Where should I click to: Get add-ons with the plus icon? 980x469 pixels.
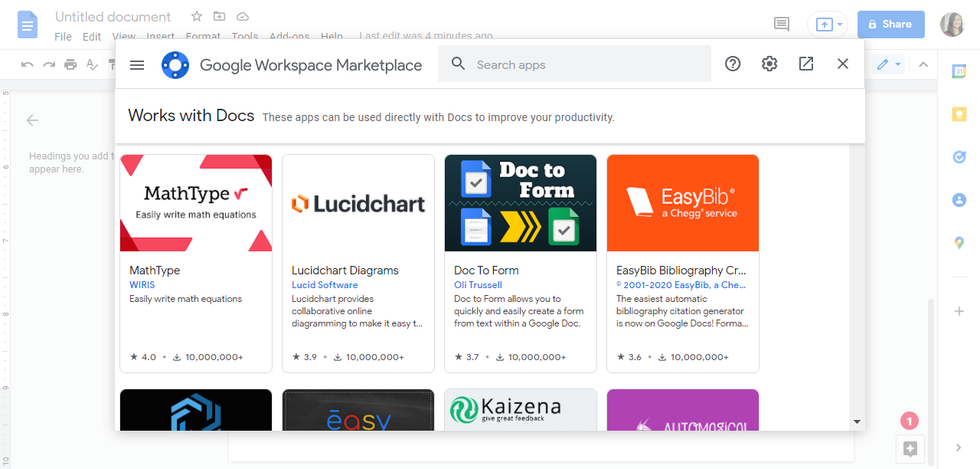959,311
